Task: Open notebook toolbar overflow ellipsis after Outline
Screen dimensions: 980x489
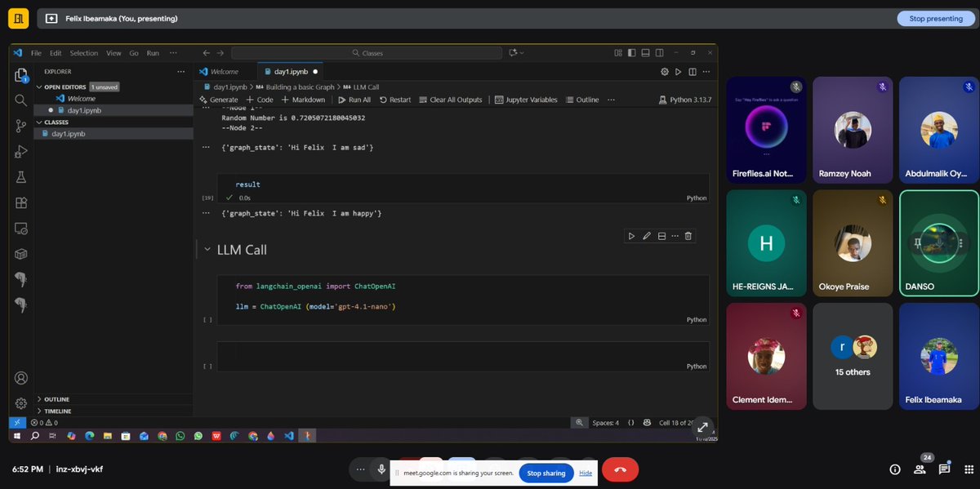Action: [x=612, y=100]
